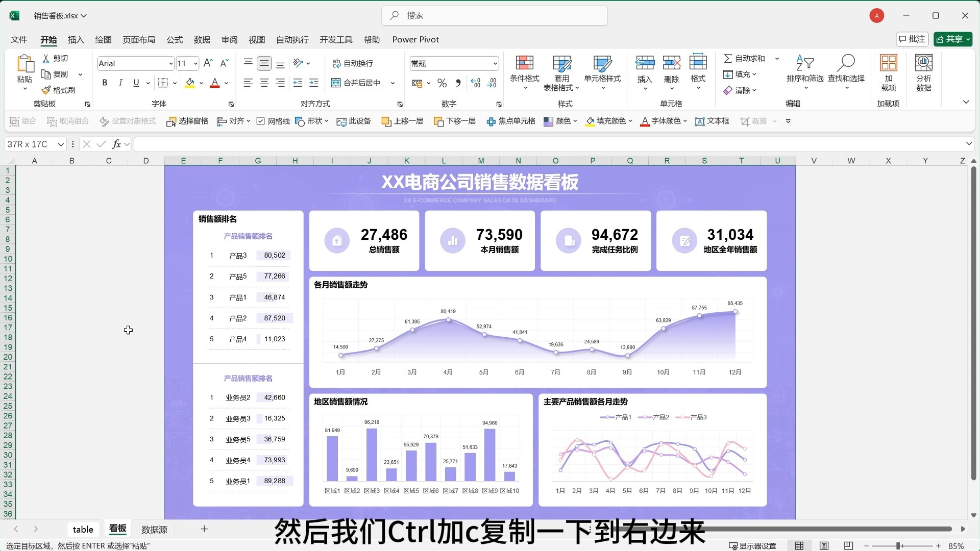Toggle the Wrap Text option
This screenshot has width=980, height=551.
coord(353,63)
